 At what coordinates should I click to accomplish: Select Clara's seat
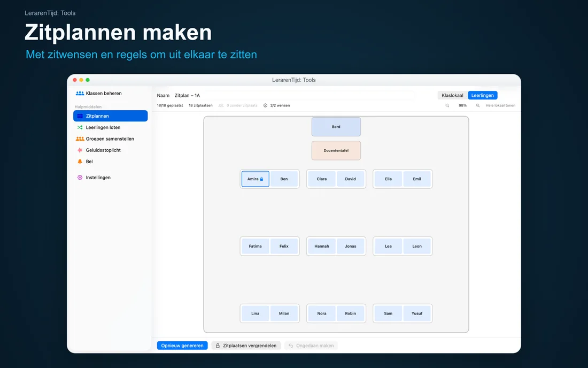click(322, 179)
